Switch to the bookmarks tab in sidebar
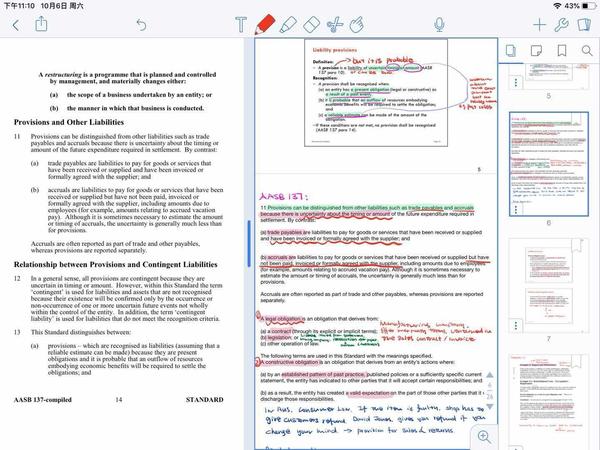This screenshot has height=450, width=600. click(x=562, y=51)
